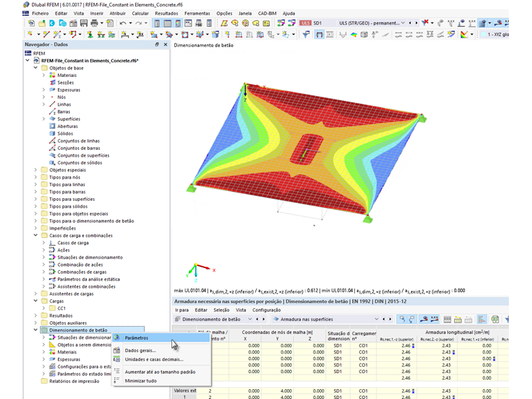
Task: Select the CC1 load folder
Action: 62,309
